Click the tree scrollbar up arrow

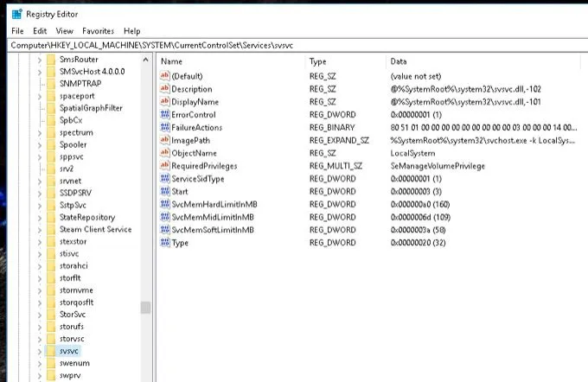tap(145, 60)
